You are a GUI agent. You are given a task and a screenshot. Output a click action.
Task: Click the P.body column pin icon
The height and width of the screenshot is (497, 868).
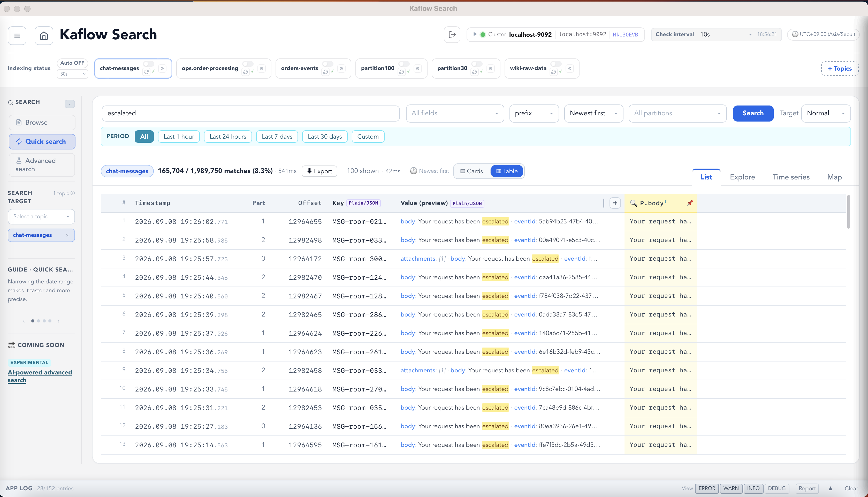tap(690, 203)
